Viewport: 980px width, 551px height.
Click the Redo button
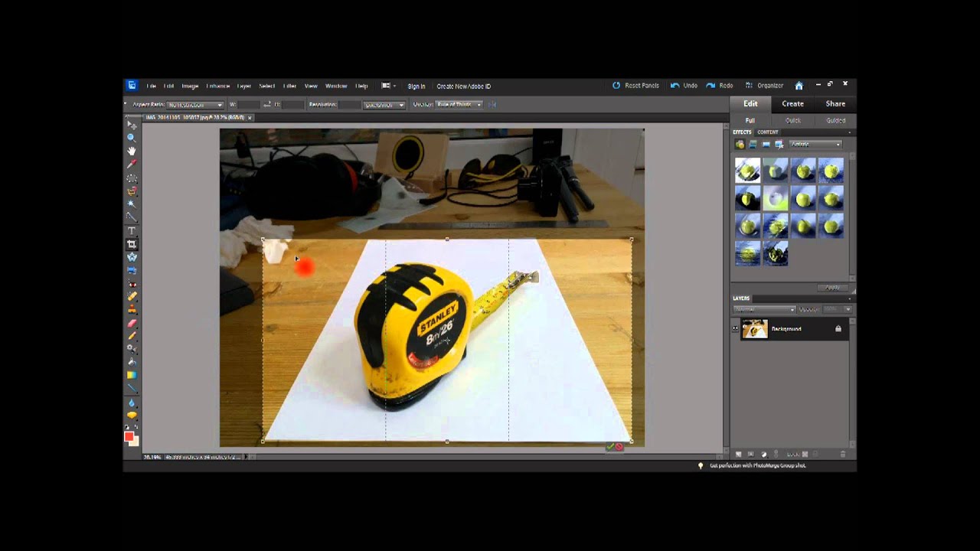point(720,86)
